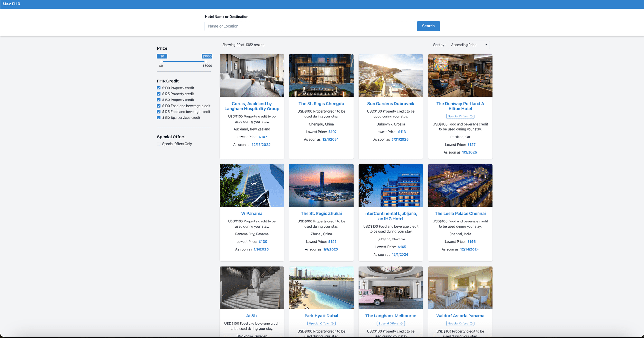
Task: Click Leela Palace Chennai date 12/14/2024
Action: [x=469, y=249]
